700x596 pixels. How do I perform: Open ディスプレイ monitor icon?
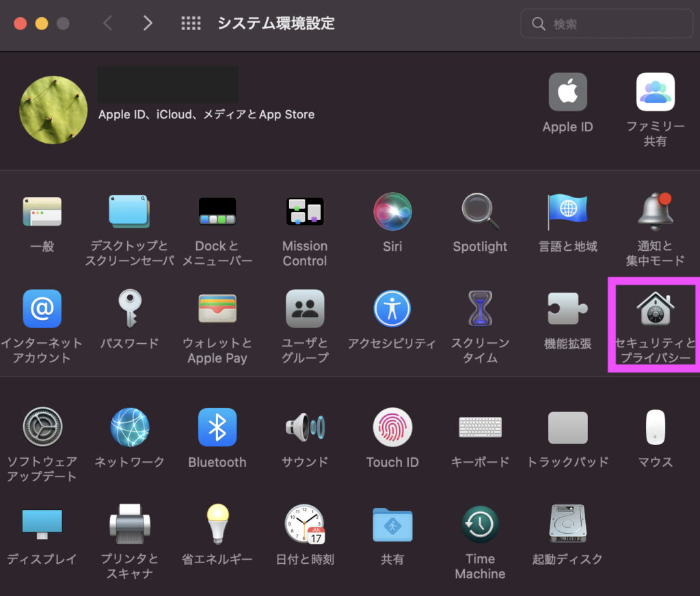42,524
